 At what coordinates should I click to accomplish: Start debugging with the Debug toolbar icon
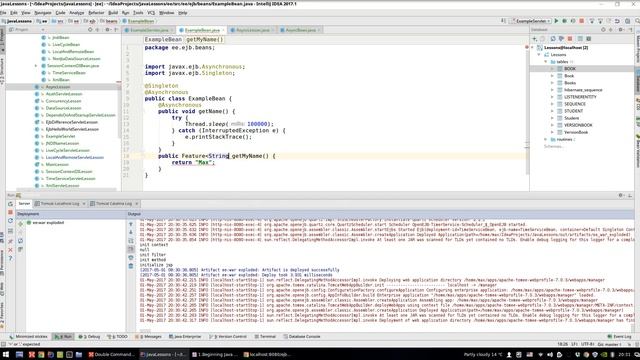click(564, 21)
